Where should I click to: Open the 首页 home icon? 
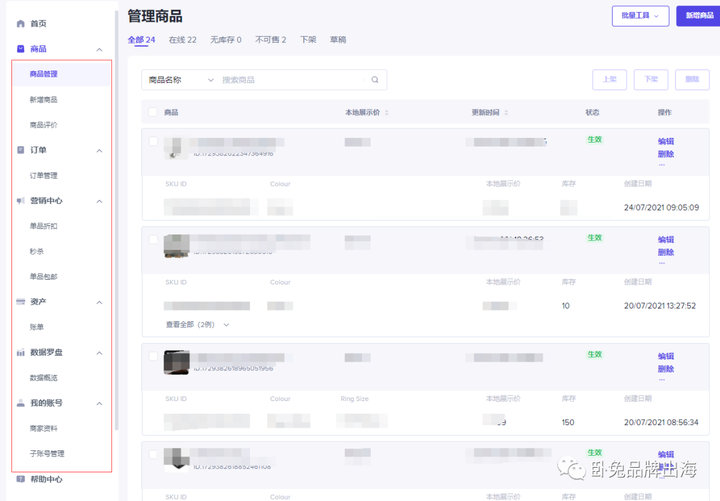pyautogui.click(x=21, y=23)
